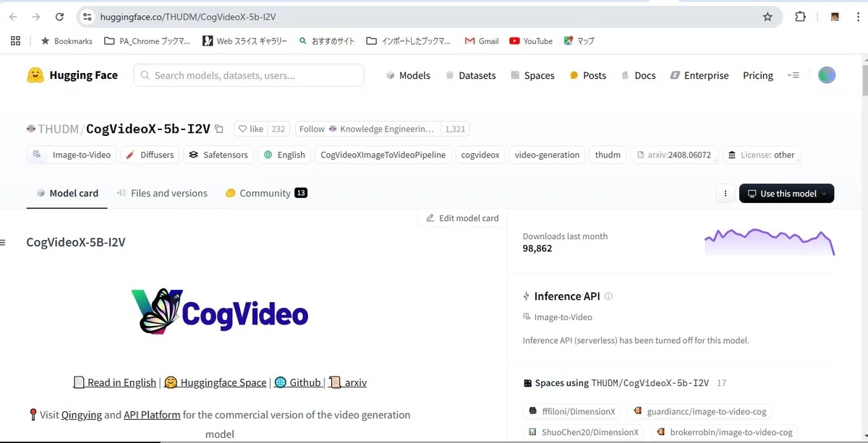868x443 pixels.
Task: Click the thudm tag
Action: click(x=608, y=155)
